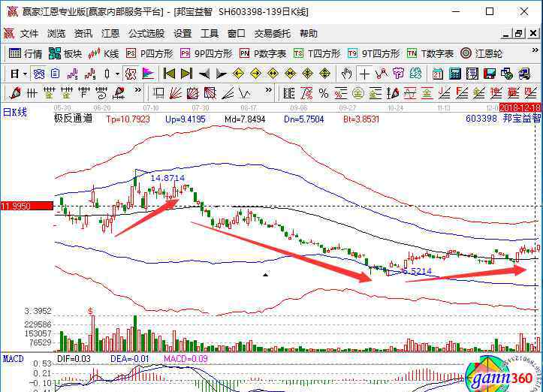Open the 板块 sectors view
Screen dimensions: 543x392
coord(65,53)
